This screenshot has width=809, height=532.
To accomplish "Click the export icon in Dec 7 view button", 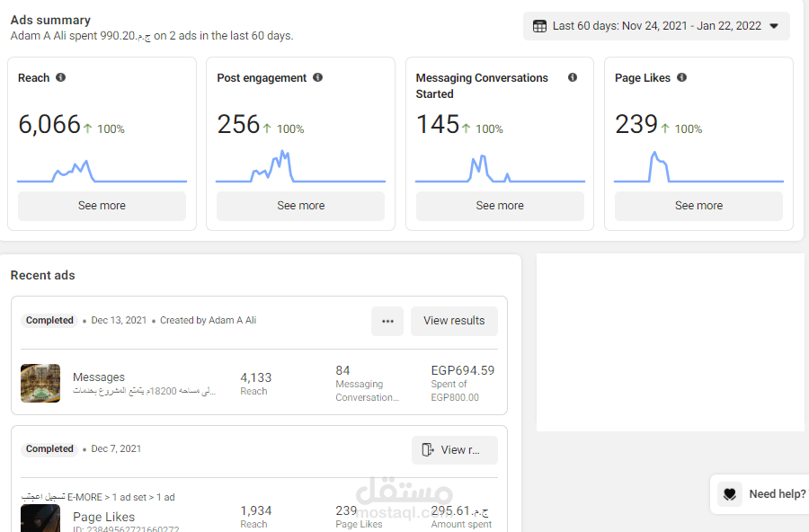I will 428,450.
